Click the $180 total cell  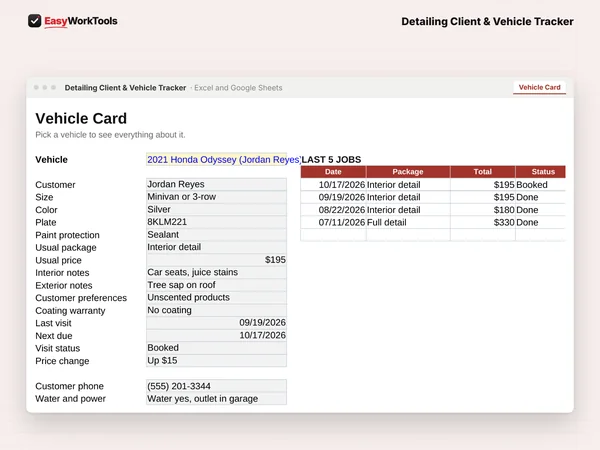[x=483, y=210]
